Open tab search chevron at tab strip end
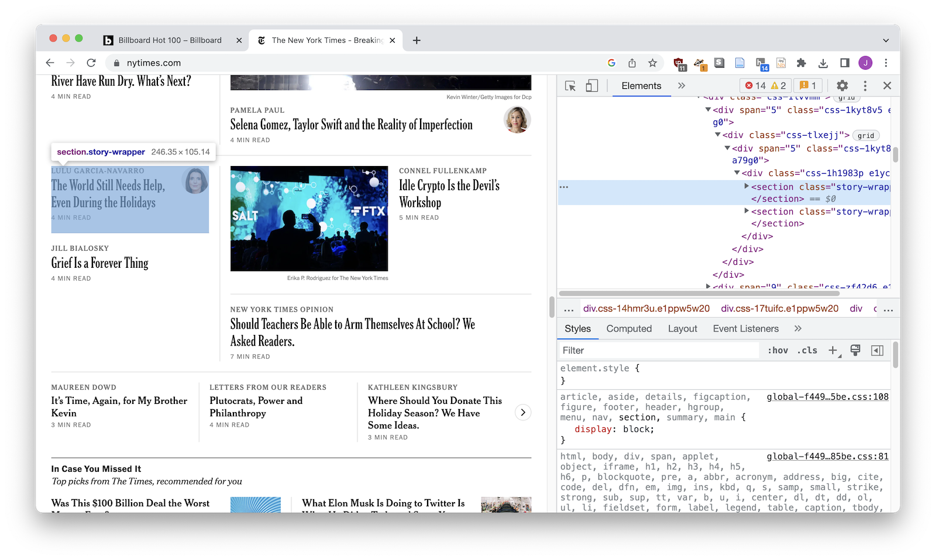The image size is (936, 560). coord(886,40)
